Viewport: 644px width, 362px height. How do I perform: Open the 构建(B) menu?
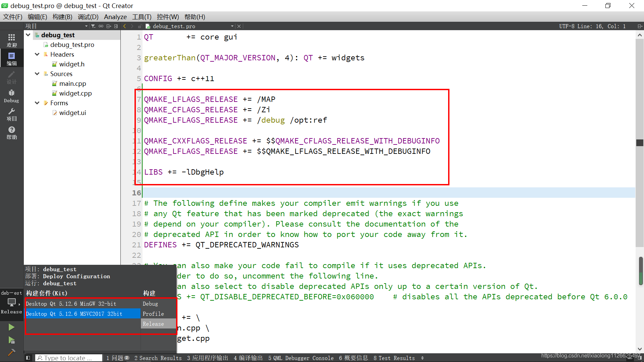tap(62, 17)
